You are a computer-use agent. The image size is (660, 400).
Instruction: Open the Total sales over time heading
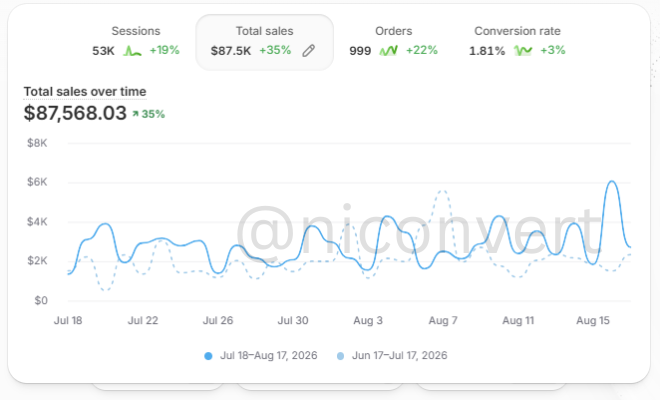(85, 91)
